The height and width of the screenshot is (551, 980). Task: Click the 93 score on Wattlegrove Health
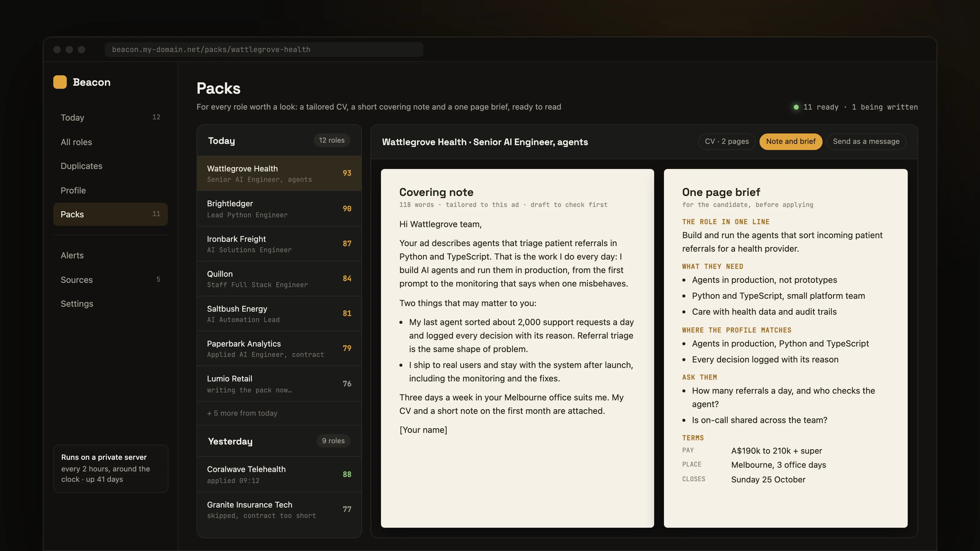[x=347, y=173]
